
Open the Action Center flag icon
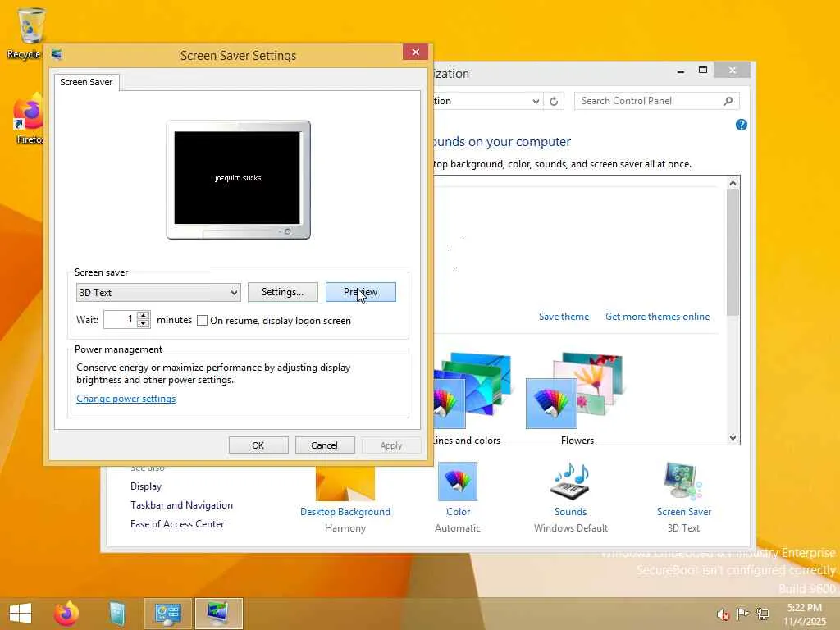click(x=742, y=614)
